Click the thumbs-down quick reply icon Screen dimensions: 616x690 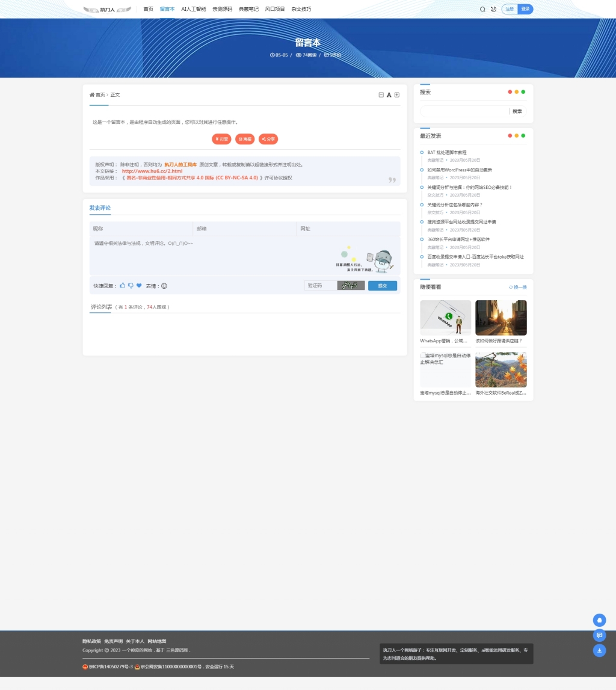pyautogui.click(x=131, y=286)
